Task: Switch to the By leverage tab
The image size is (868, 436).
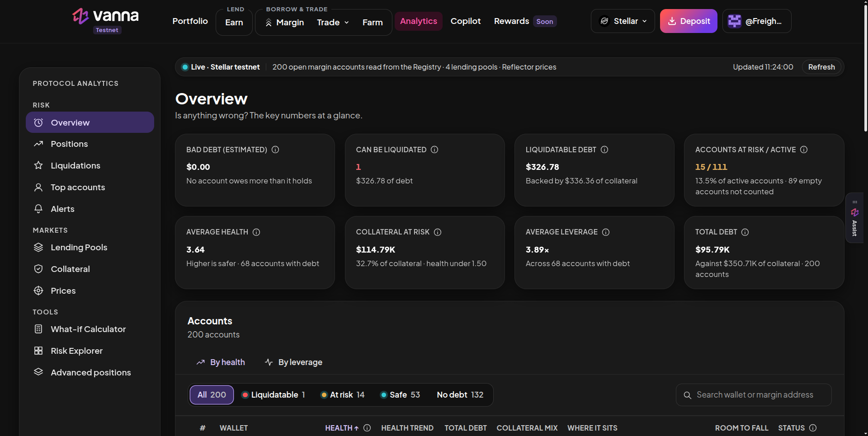Action: coord(294,362)
